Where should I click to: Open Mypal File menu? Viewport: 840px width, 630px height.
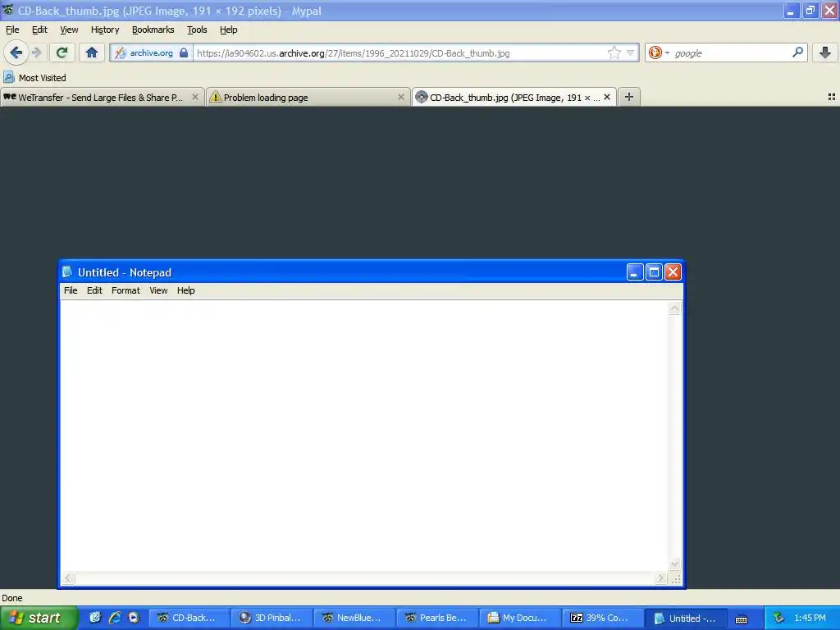pos(12,30)
